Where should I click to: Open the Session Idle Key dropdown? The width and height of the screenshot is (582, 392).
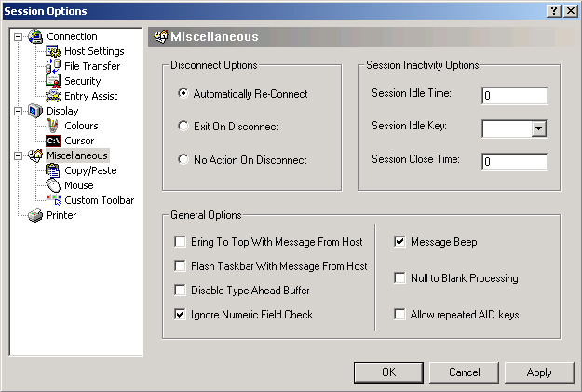pyautogui.click(x=538, y=128)
